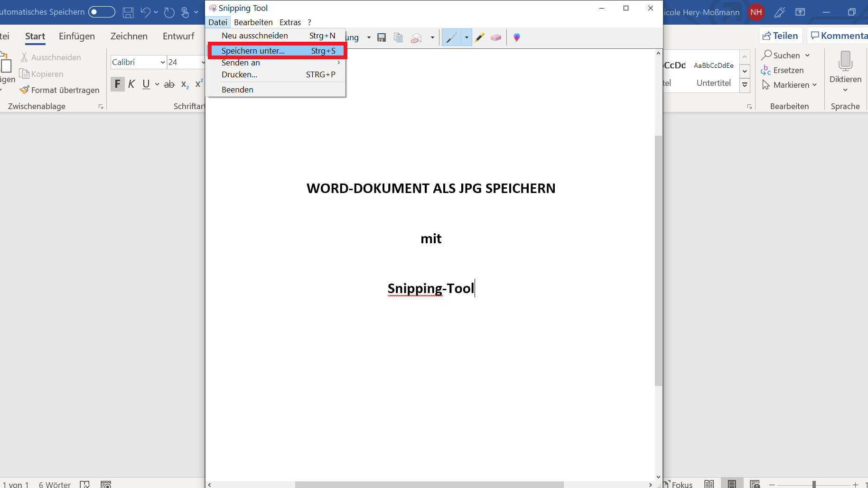Viewport: 868px width, 488px height.
Task: Open Paint 3D edit icon in Snipping Tool
Action: pos(517,37)
